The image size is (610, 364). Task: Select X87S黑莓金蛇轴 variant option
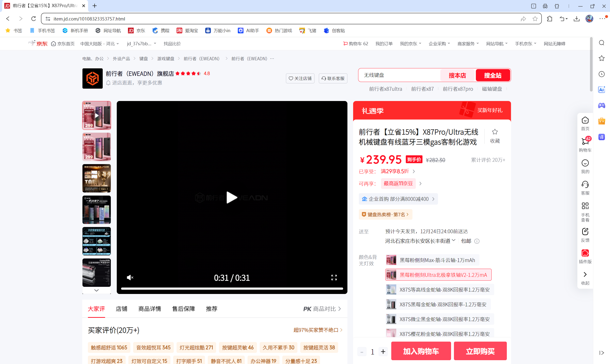tap(438, 304)
